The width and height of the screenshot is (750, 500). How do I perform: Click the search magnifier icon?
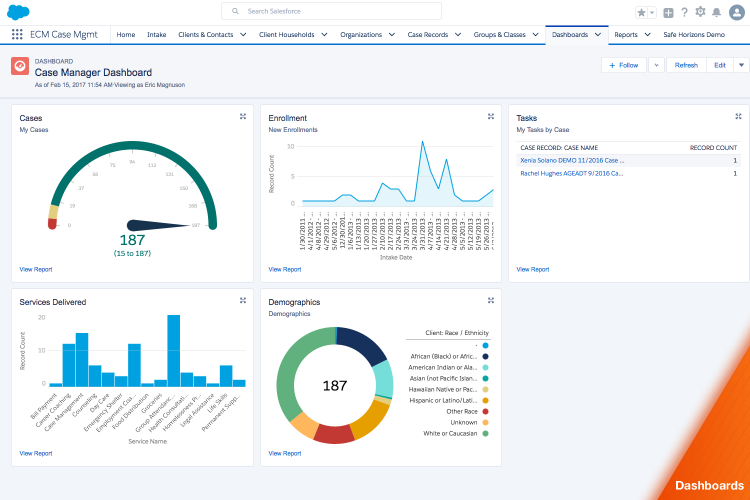tap(235, 11)
